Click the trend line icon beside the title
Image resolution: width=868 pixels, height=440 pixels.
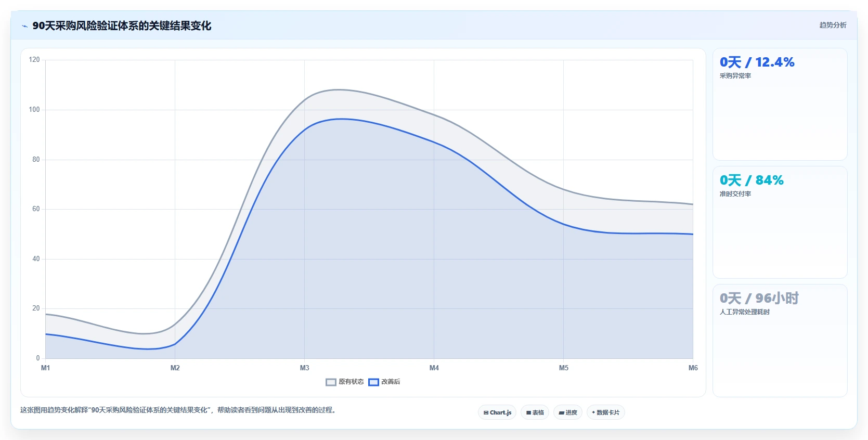point(24,26)
